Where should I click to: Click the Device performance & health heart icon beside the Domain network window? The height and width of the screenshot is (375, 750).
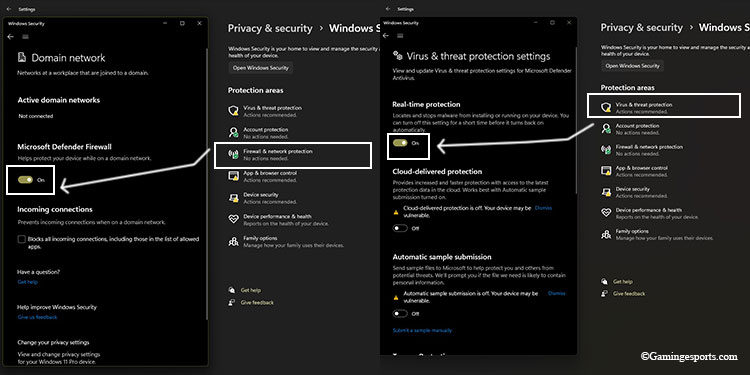tap(233, 219)
